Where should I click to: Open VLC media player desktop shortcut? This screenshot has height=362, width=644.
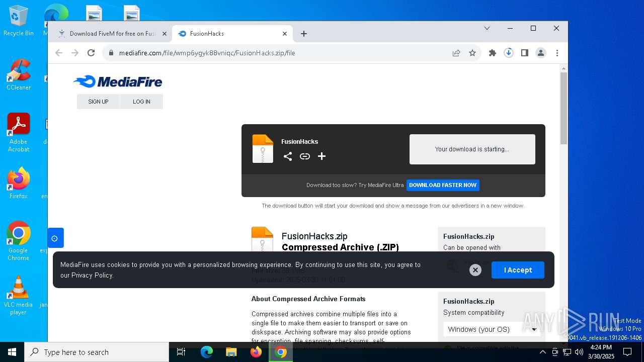(19, 296)
